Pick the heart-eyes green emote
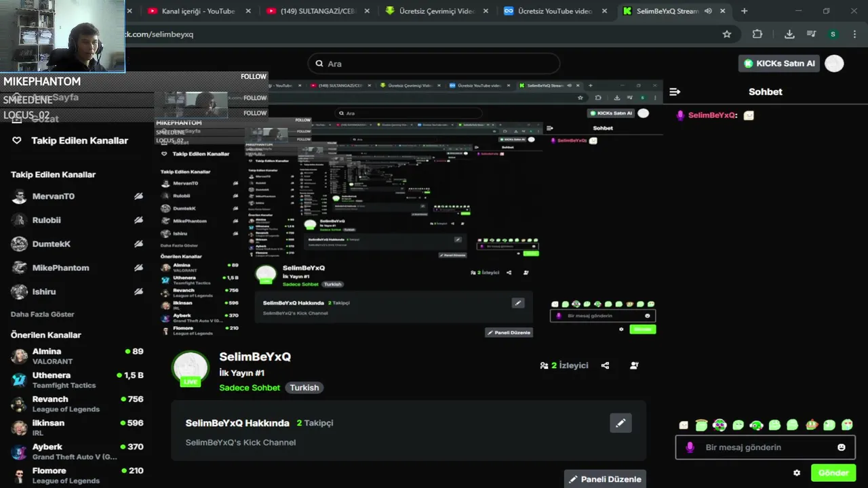 847,425
